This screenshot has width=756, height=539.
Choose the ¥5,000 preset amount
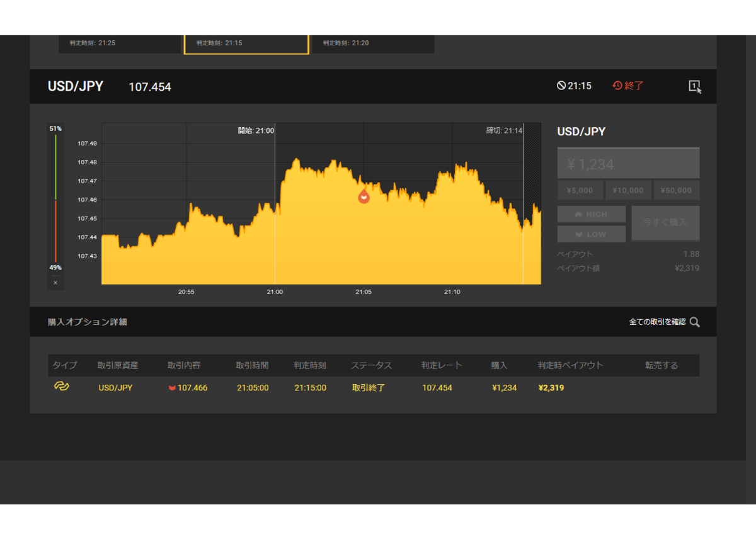(x=580, y=190)
